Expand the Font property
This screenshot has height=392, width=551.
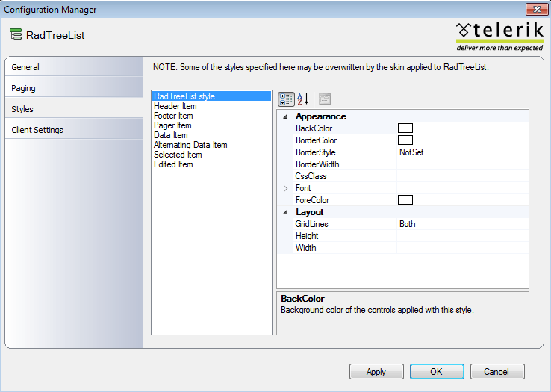click(285, 188)
